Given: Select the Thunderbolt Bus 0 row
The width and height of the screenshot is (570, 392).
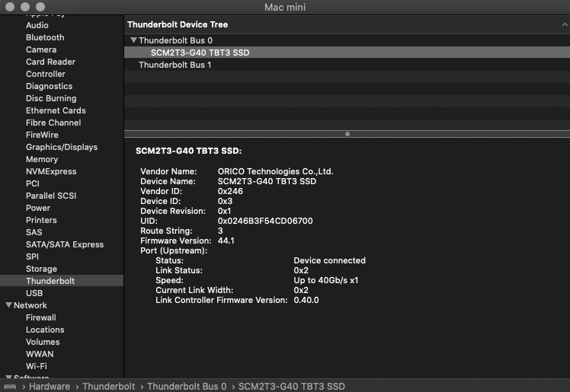Looking at the screenshot, I should [x=347, y=40].
